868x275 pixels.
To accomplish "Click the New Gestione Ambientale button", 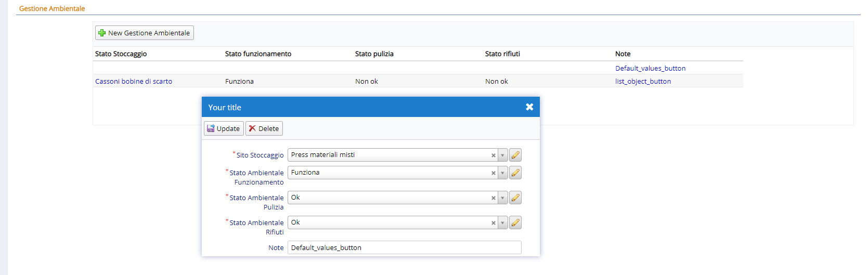I will click(145, 33).
